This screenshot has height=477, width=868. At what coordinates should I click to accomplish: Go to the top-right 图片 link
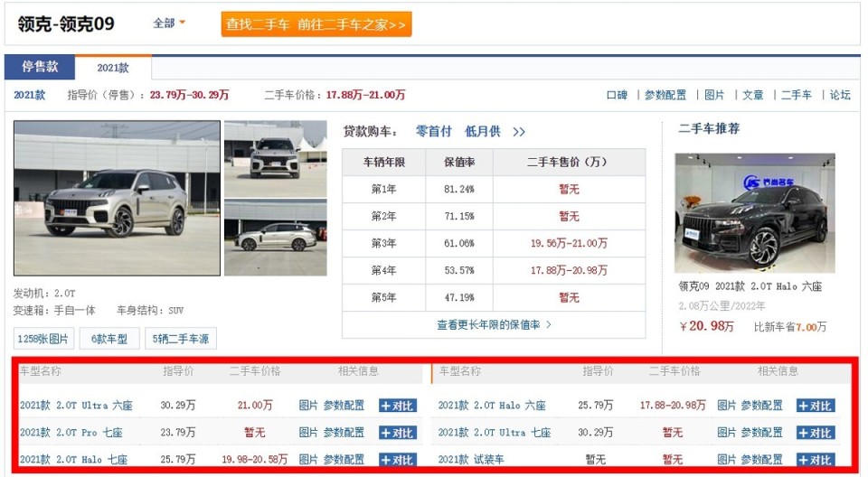[x=714, y=95]
